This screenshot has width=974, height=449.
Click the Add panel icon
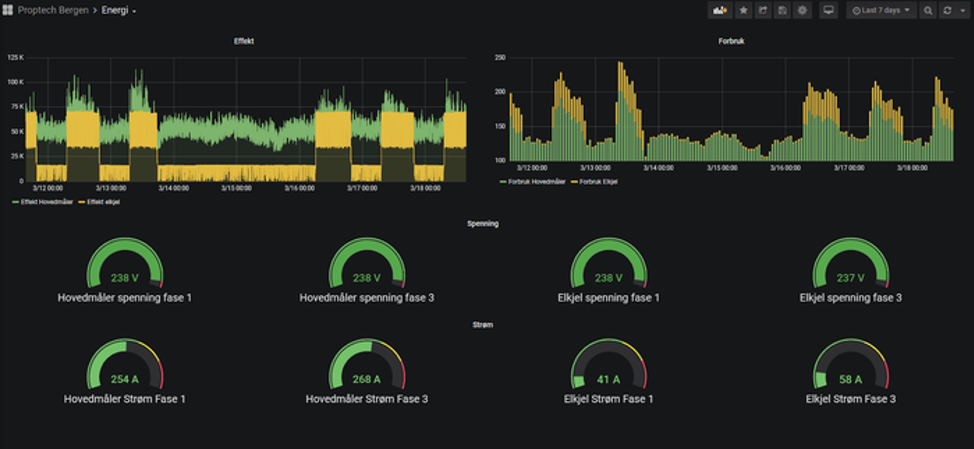(x=719, y=10)
